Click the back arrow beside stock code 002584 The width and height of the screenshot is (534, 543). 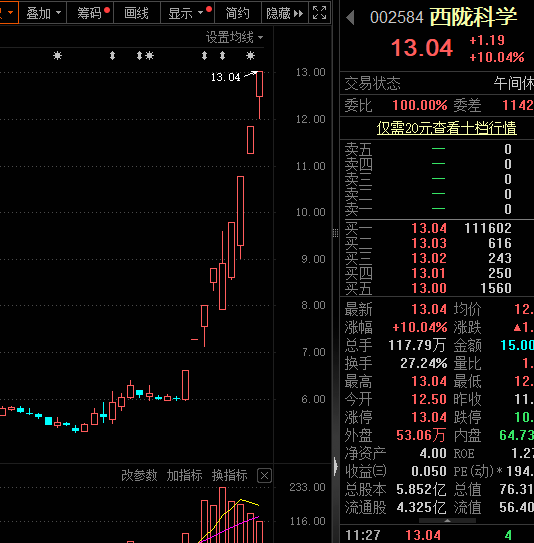(x=350, y=17)
